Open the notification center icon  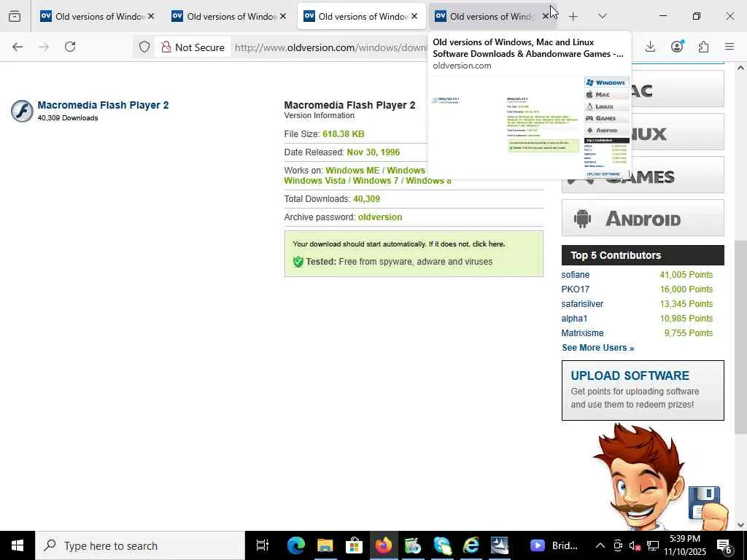[724, 545]
